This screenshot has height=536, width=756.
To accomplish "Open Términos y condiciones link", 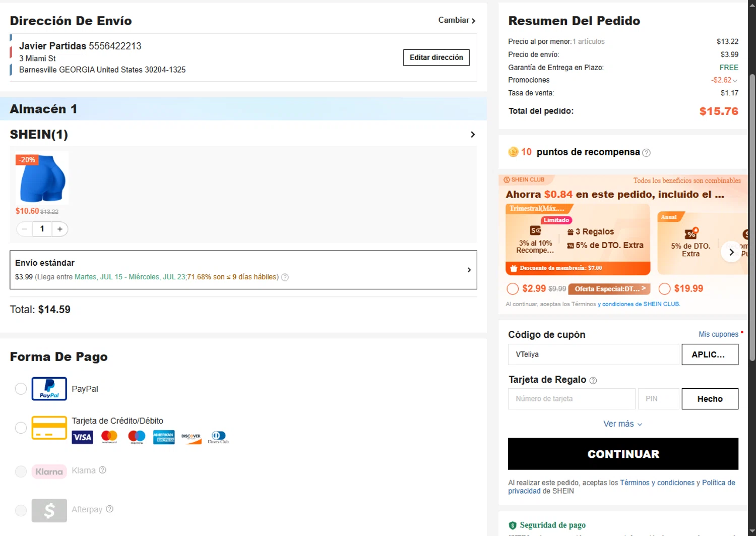I will (x=657, y=483).
